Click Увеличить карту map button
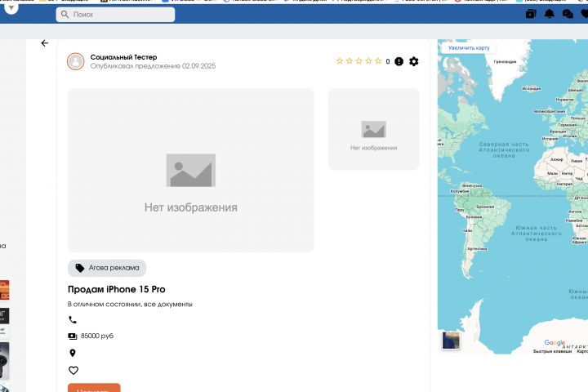Viewport: 588px width, 392px height. pyautogui.click(x=469, y=48)
